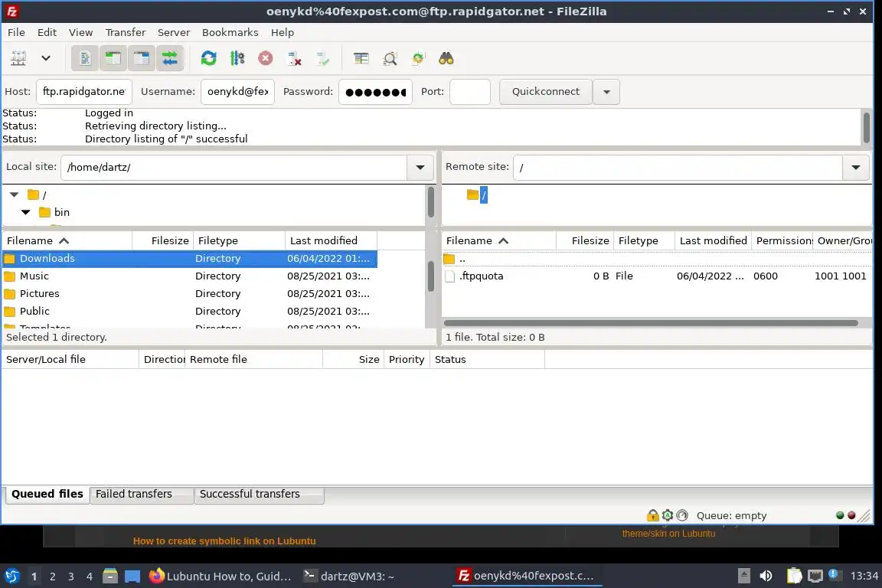This screenshot has height=588, width=882.
Task: Open the Bookmarks menu
Action: click(230, 32)
